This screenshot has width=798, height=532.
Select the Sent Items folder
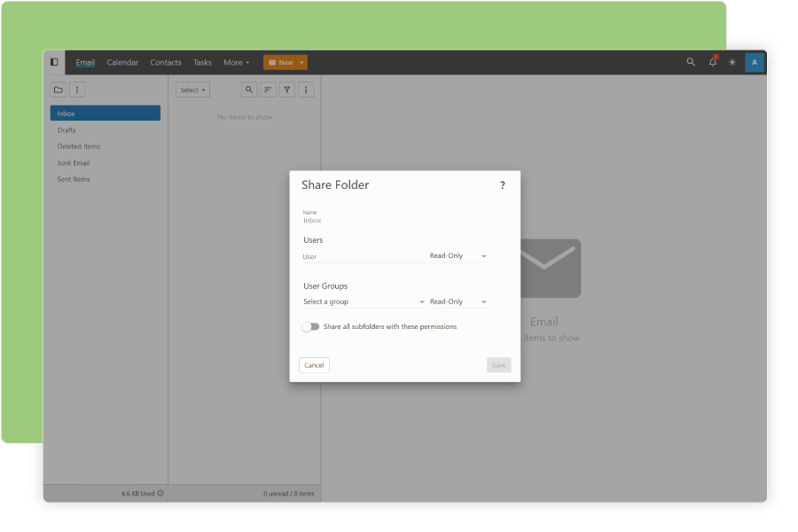pyautogui.click(x=106, y=179)
